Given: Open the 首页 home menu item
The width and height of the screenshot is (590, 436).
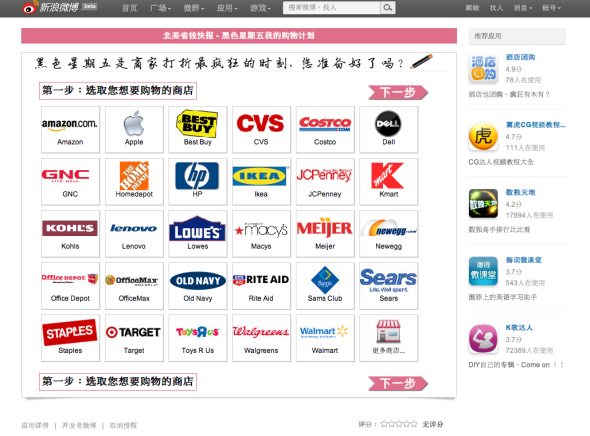Looking at the screenshot, I should 129,8.
